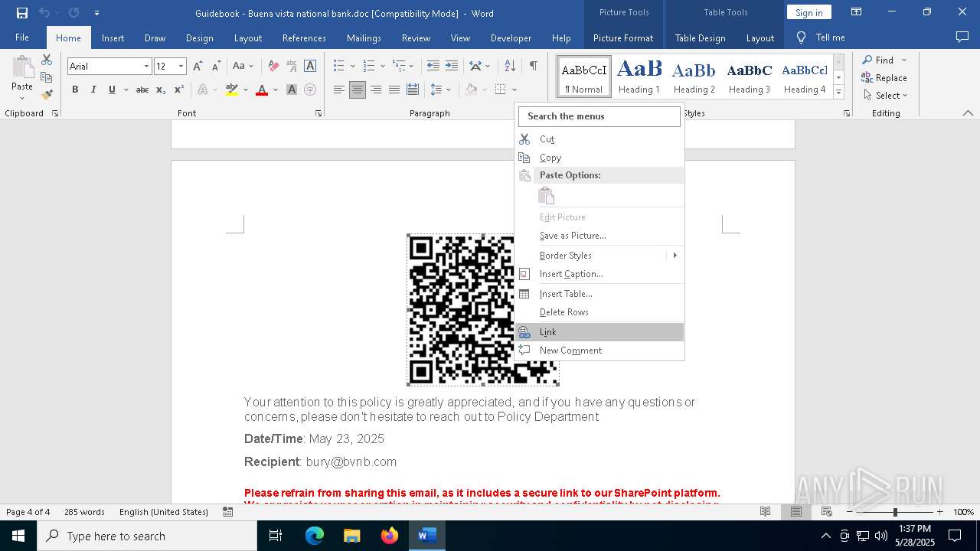The image size is (980, 551).
Task: Decrease font size with Shrink Font icon
Action: 216,67
